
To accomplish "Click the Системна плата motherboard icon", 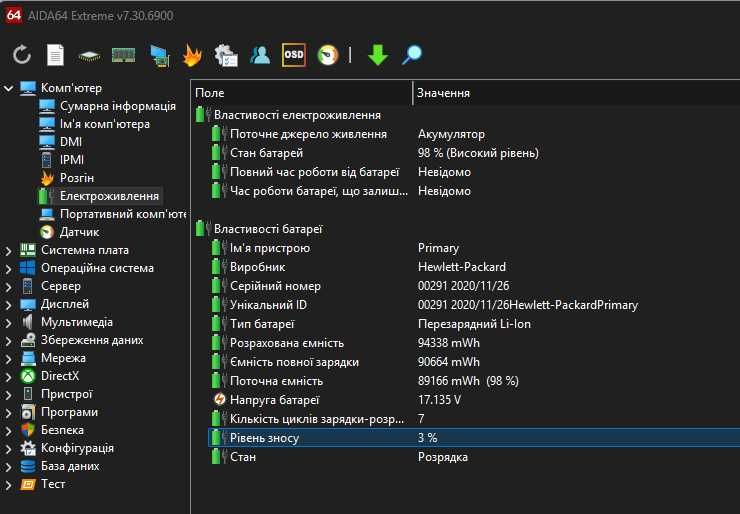I will click(28, 250).
